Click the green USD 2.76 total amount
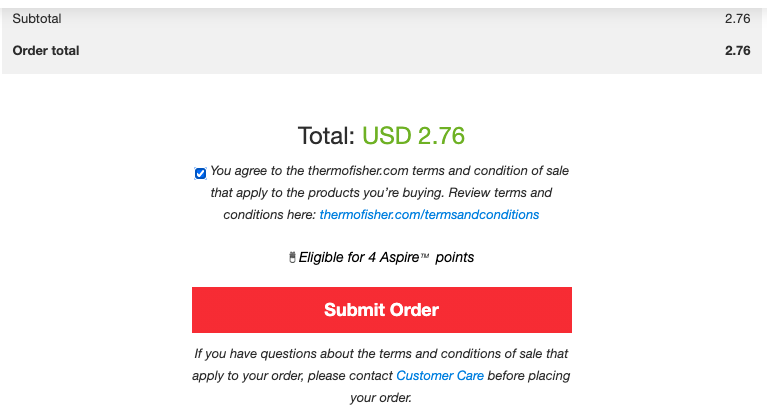767x408 pixels. coord(413,136)
